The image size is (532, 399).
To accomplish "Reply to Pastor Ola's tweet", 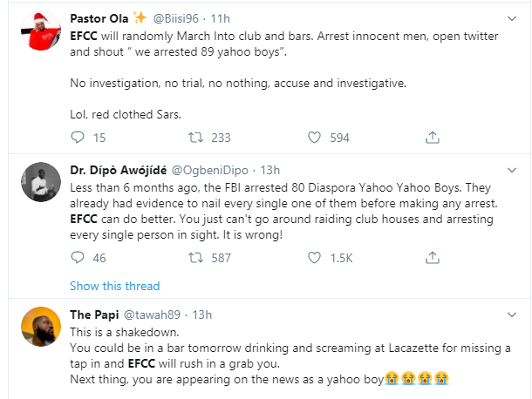I will point(77,137).
